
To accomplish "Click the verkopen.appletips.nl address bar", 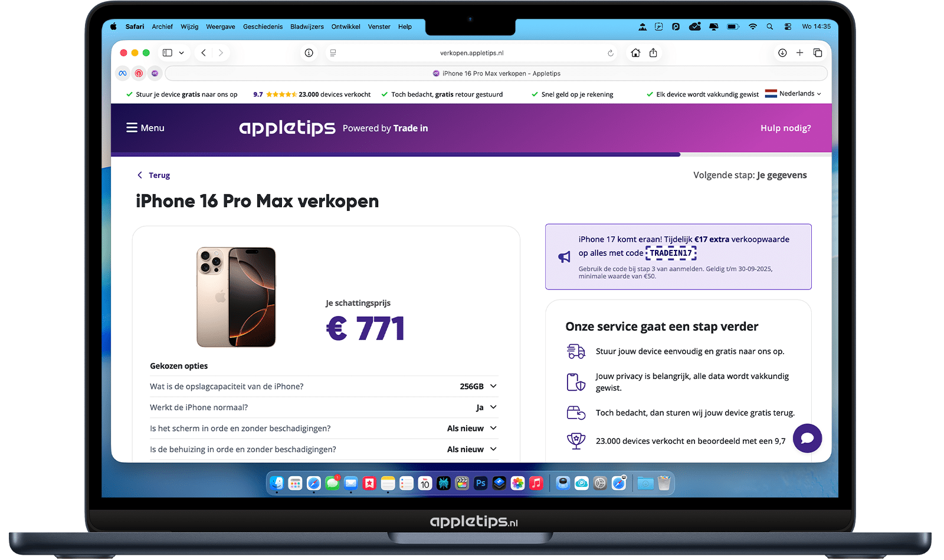I will (x=471, y=53).
